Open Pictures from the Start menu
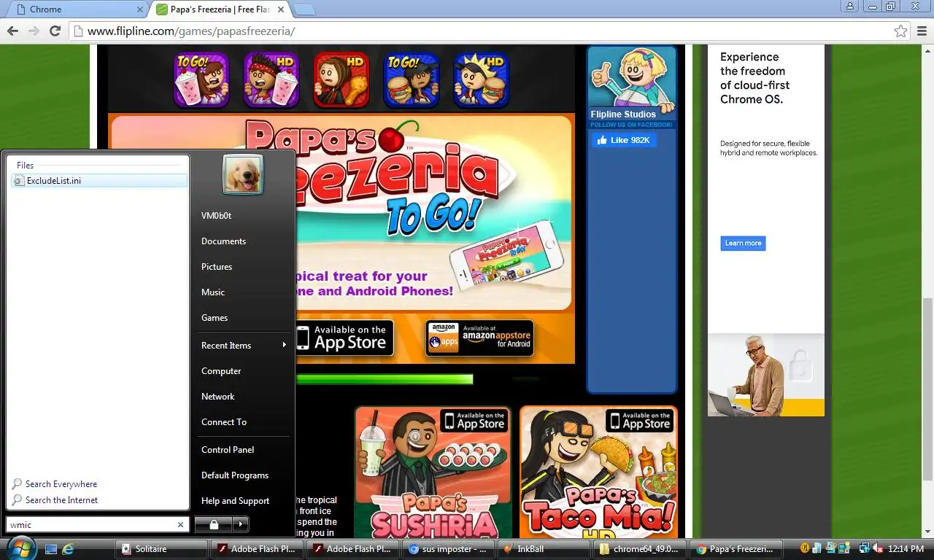 click(x=217, y=267)
